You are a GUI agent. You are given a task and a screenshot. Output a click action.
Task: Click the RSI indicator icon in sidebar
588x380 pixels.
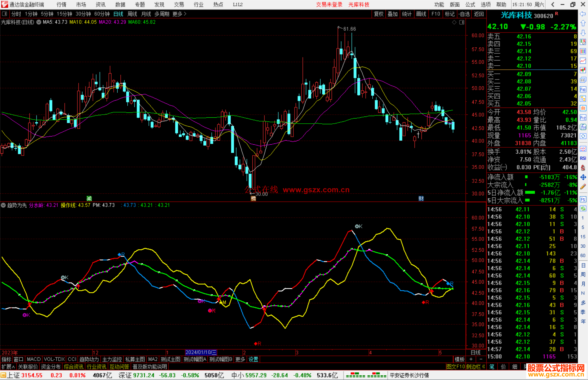(583, 158)
